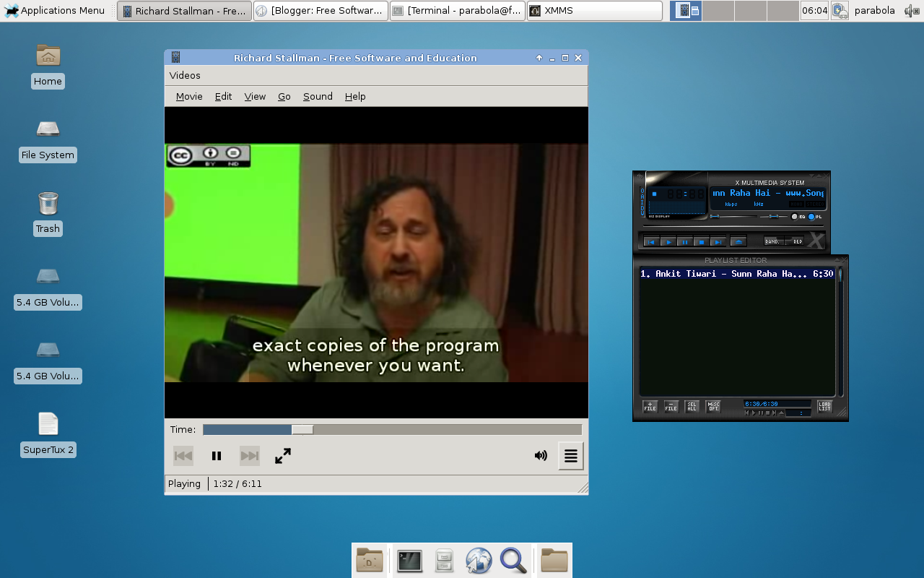Click XMMS play button
This screenshot has height=578, width=924.
tap(668, 242)
